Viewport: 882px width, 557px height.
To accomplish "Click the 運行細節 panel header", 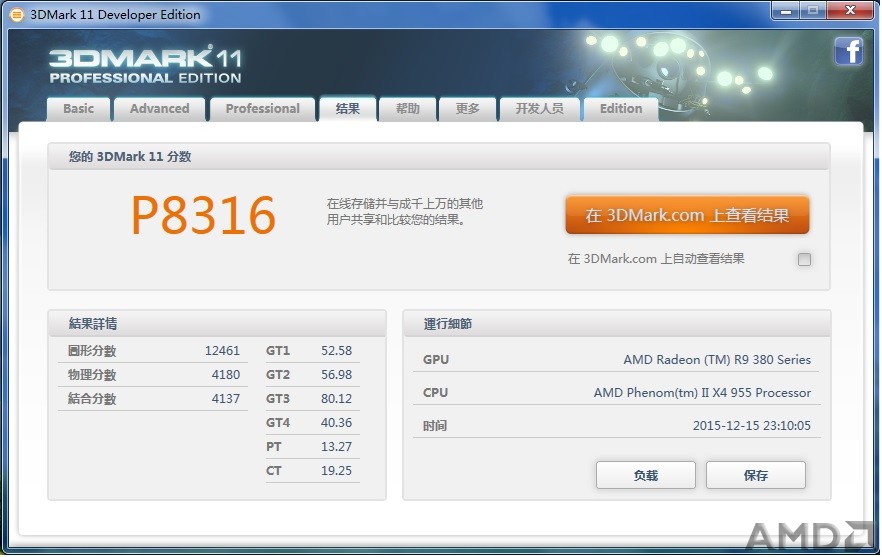I will [616, 324].
